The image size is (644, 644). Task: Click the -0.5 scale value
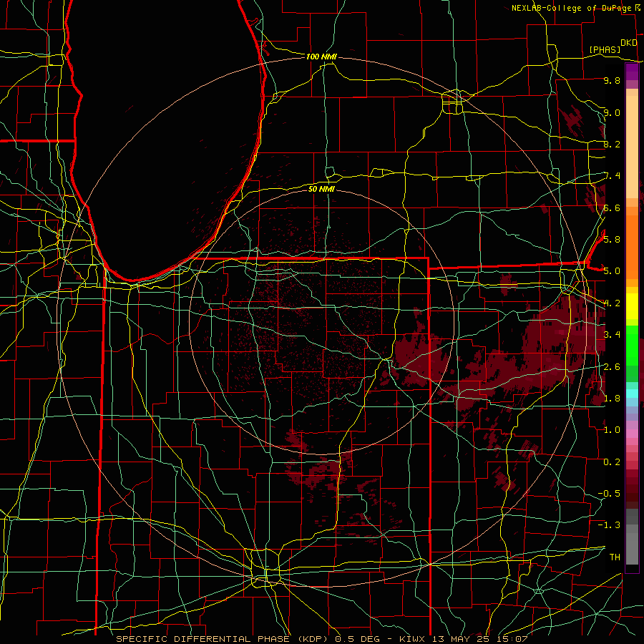[x=609, y=493]
